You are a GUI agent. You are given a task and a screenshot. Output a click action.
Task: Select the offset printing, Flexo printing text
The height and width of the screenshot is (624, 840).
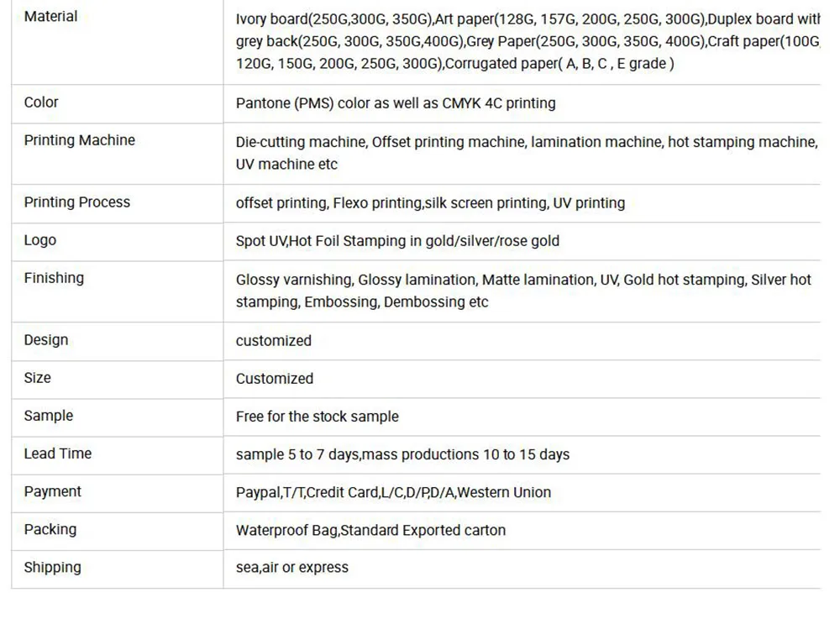pos(430,203)
